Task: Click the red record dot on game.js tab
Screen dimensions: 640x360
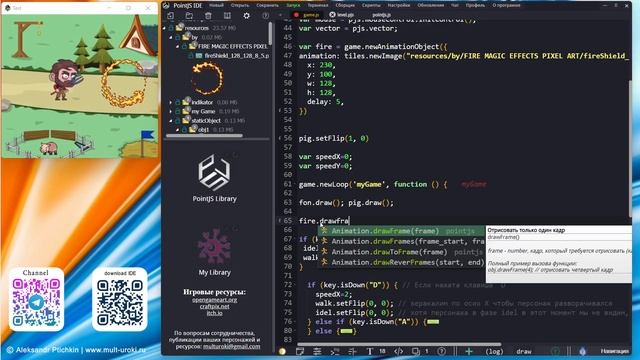Action: pyautogui.click(x=296, y=15)
